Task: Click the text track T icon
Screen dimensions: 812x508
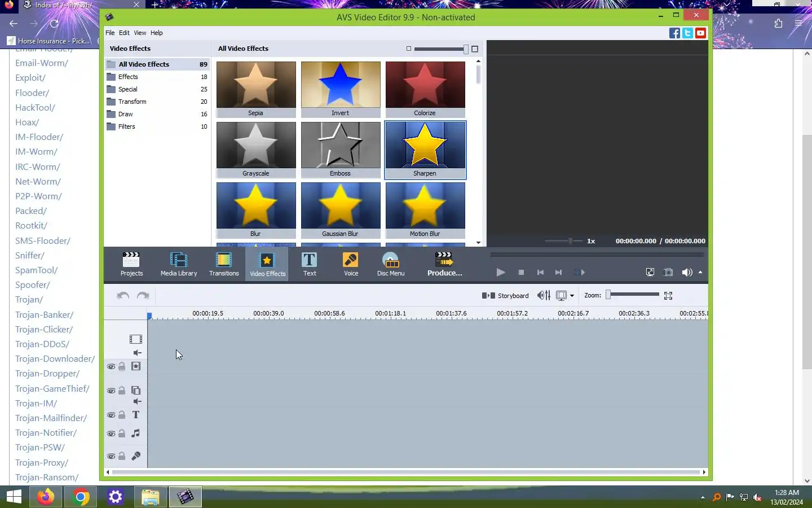Action: [136, 415]
